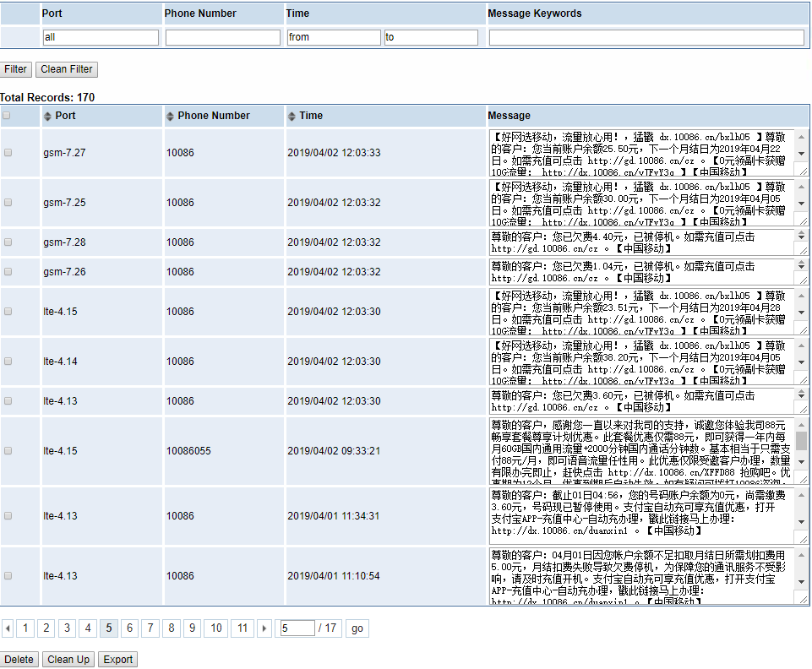812x669 pixels.
Task: Focus the page number input box
Action: pos(297,628)
